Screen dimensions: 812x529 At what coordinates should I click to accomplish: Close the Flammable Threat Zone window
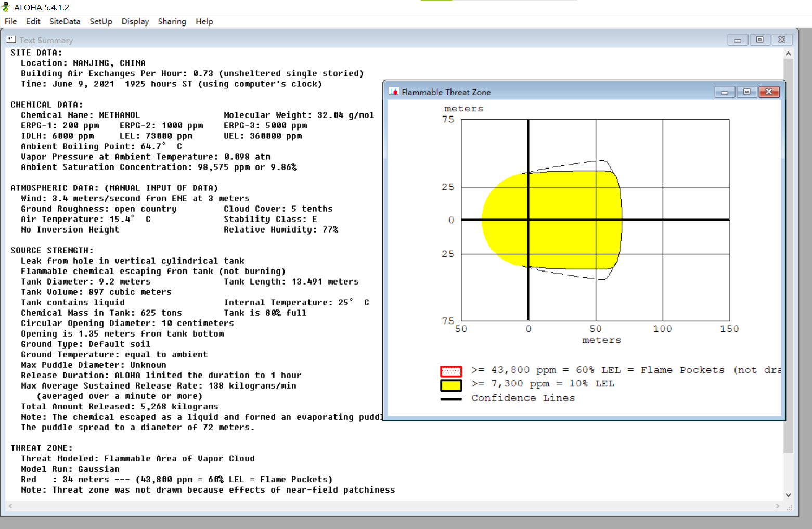(769, 92)
